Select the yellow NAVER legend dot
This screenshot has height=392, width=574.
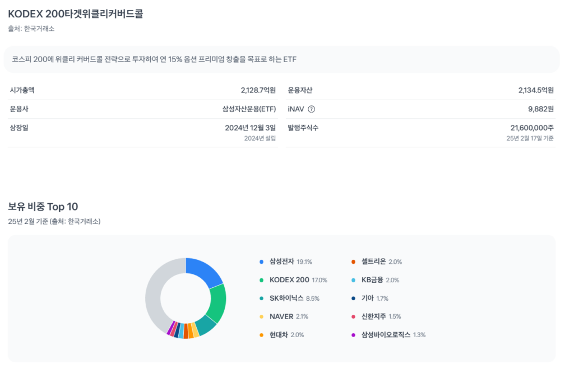coord(261,316)
